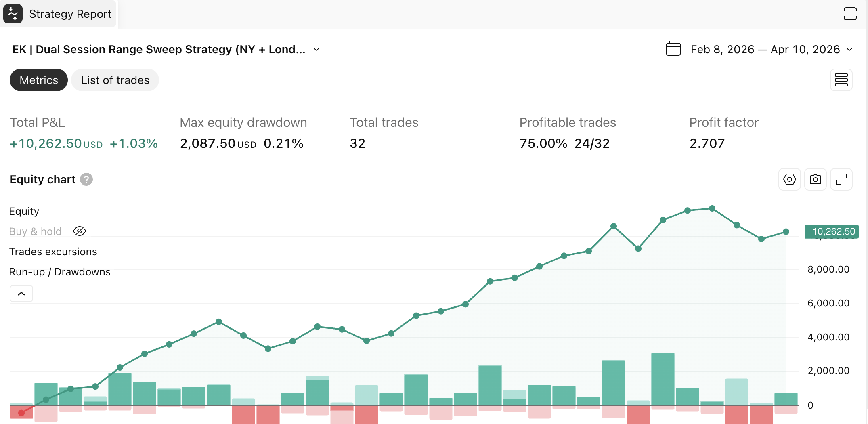Toggle the Equity legend series
The width and height of the screenshot is (868, 424).
[24, 211]
